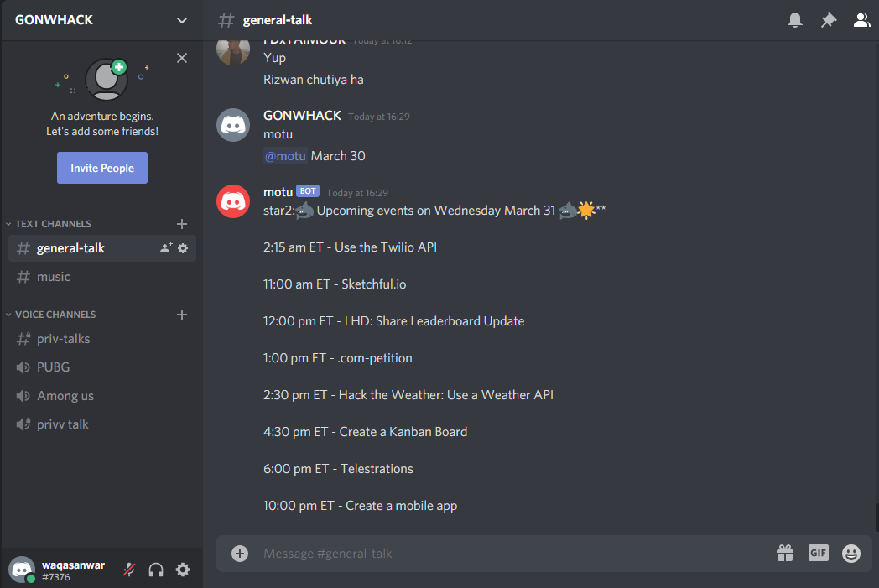
Task: Show pinned messages
Action: click(829, 20)
